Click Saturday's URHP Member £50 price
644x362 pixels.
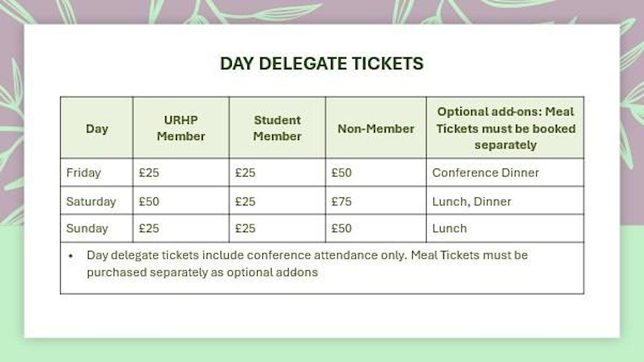[149, 201]
